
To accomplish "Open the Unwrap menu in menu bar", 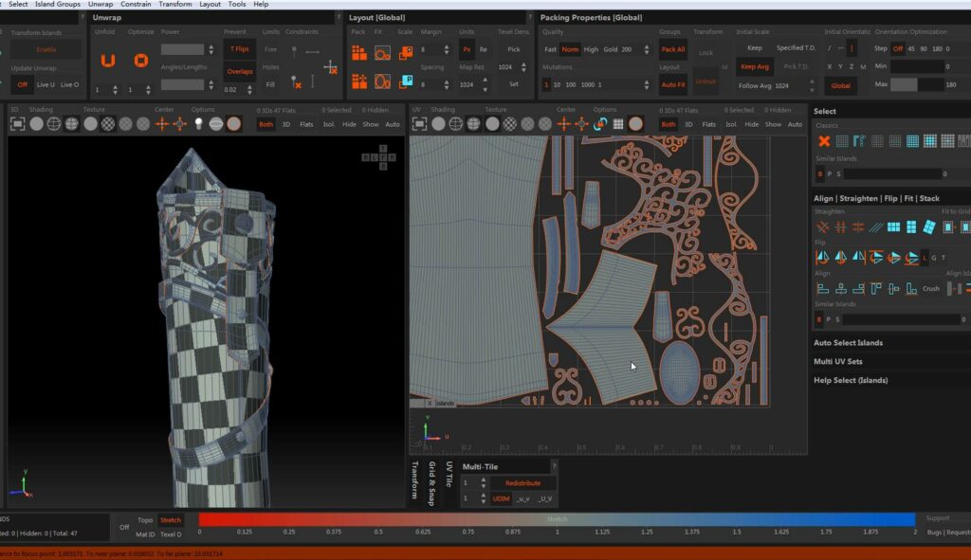I will (x=101, y=5).
